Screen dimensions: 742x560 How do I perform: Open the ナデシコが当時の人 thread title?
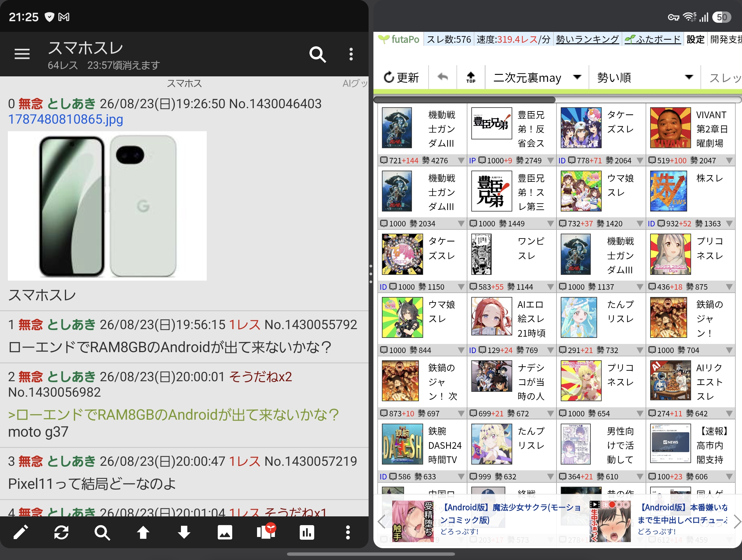tap(531, 382)
